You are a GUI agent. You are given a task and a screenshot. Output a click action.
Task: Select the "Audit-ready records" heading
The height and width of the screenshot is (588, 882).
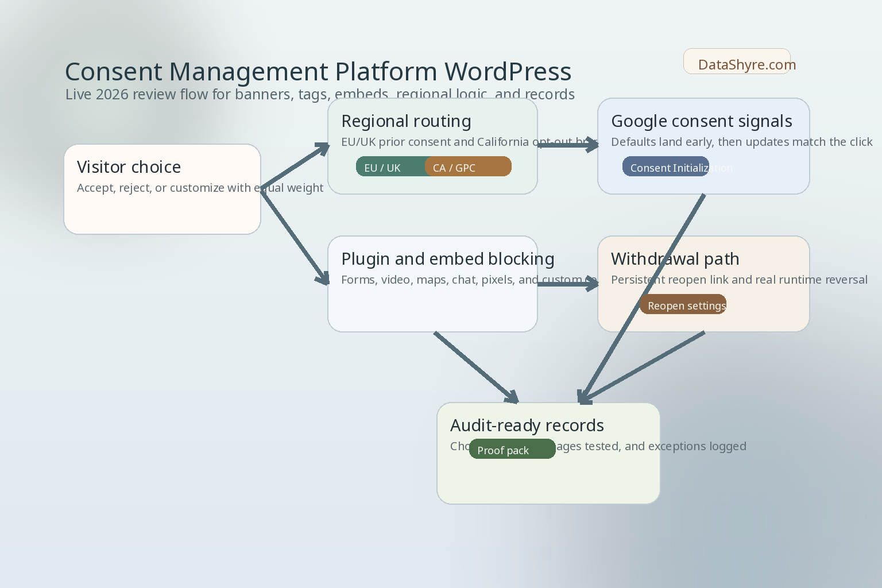tap(527, 425)
